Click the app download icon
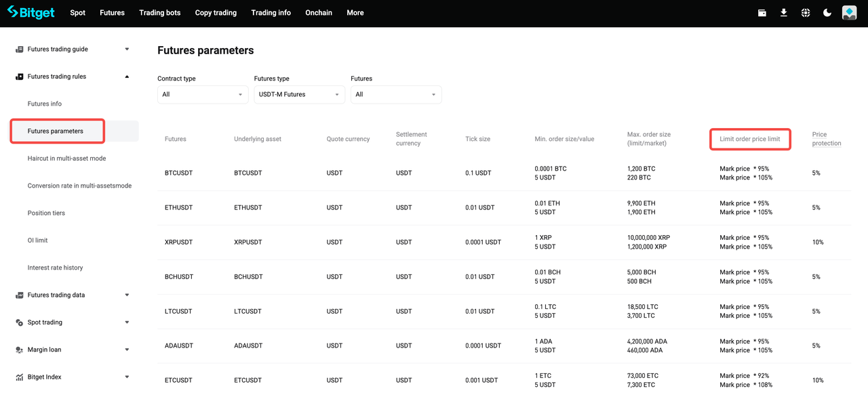The image size is (868, 397). pos(783,12)
